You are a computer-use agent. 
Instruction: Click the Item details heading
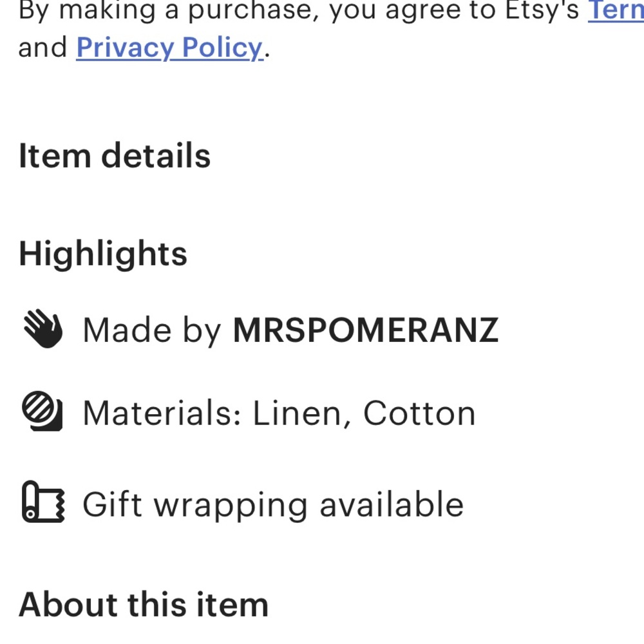[115, 156]
